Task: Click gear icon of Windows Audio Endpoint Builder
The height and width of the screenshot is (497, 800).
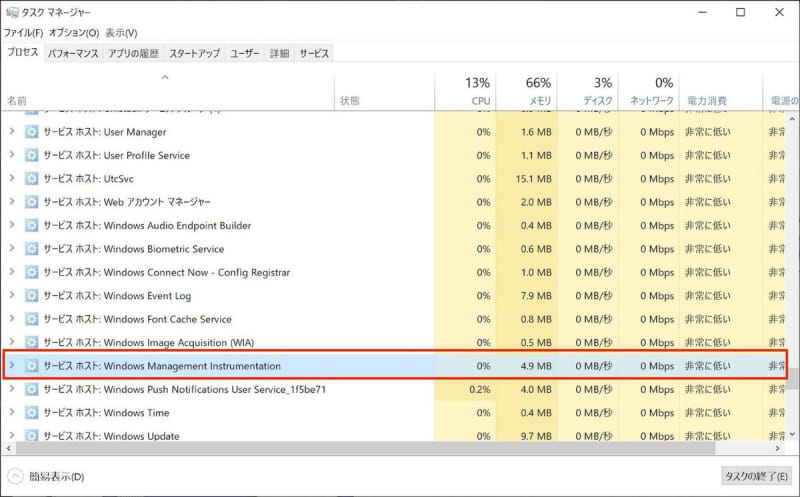Action: coord(32,226)
